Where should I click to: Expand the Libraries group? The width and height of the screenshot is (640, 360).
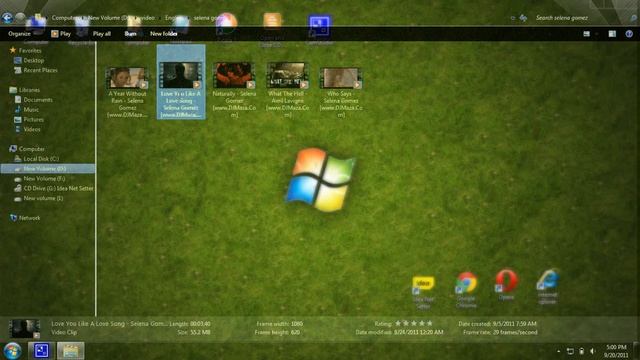pos(24,90)
